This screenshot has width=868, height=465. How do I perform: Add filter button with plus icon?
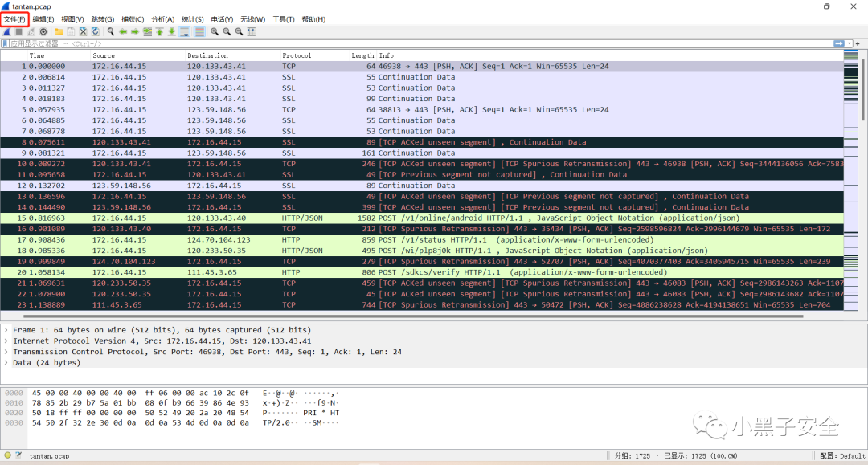pyautogui.click(x=858, y=43)
